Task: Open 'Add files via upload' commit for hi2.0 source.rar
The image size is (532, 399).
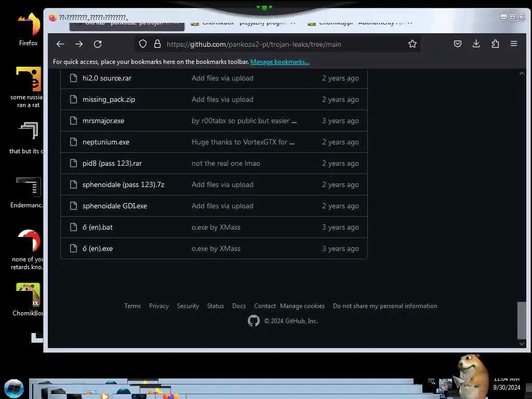Action: click(222, 78)
